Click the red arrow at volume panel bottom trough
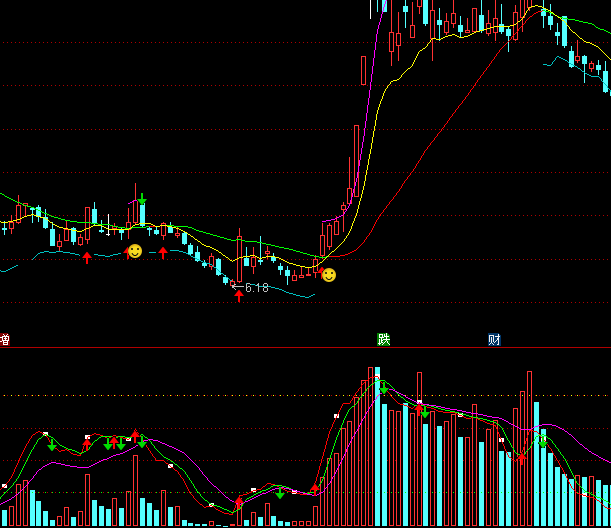Screen dimensions: 611x528 point(238,503)
